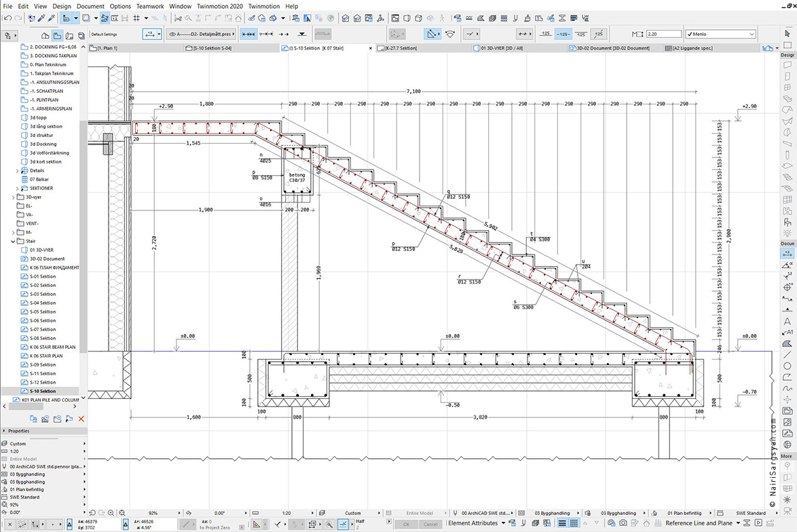Toggle the grid snap icon
The width and height of the screenshot is (797, 532).
tap(136, 18)
